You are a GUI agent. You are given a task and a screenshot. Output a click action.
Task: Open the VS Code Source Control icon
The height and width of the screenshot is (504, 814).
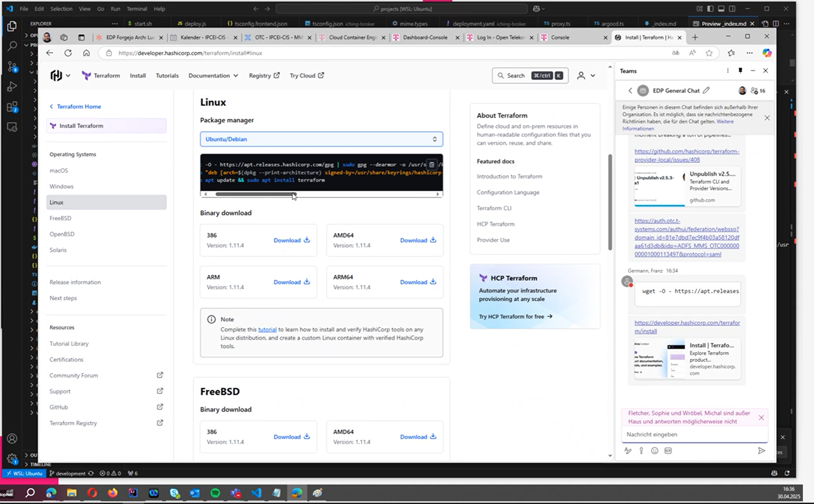pos(12,67)
